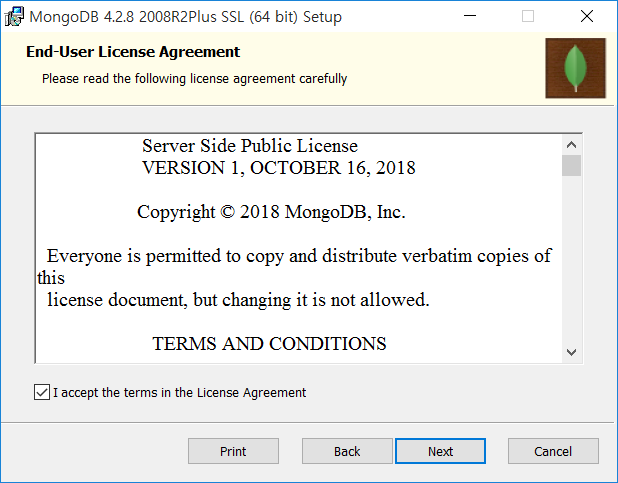
Task: Click the 'Server Side Public License' heading text
Action: tap(250, 146)
